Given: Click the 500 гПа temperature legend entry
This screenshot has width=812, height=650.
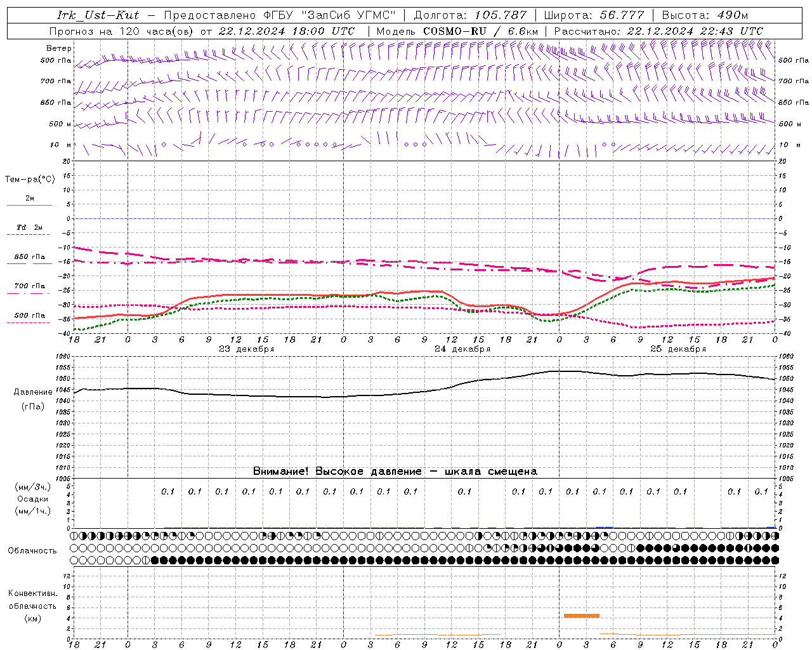Looking at the screenshot, I should [30, 315].
